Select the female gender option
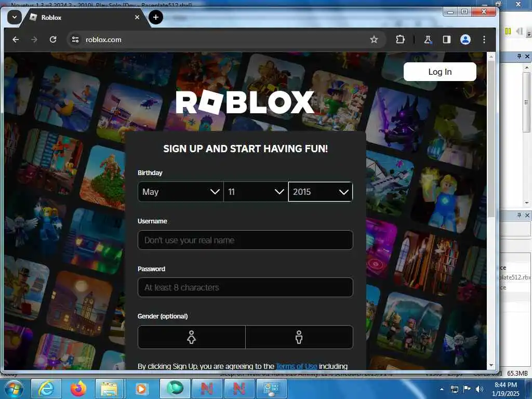 [x=192, y=337]
